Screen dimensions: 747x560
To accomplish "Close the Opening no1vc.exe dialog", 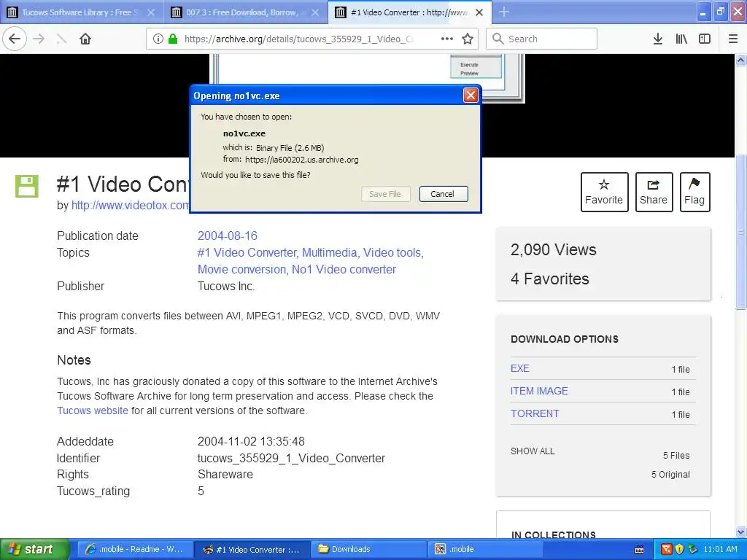I will coord(471,96).
